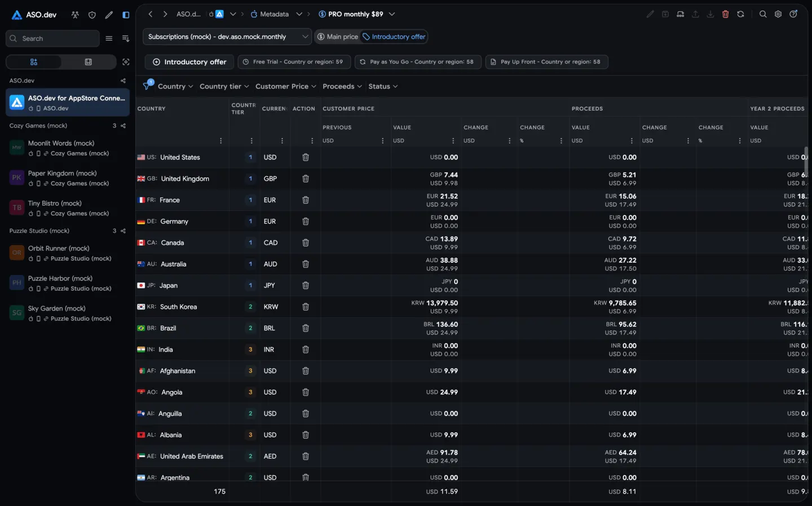Expand the Status filter dropdown
This screenshot has height=506, width=812.
point(383,86)
